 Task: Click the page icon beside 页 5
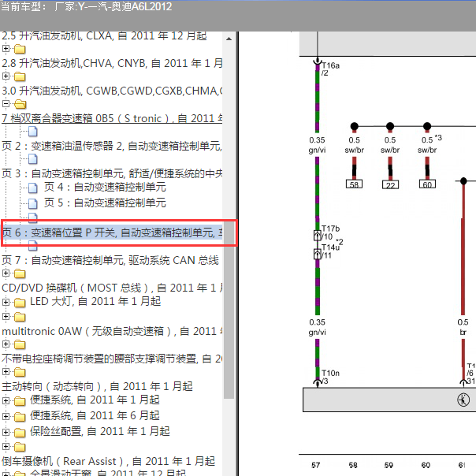click(33, 203)
